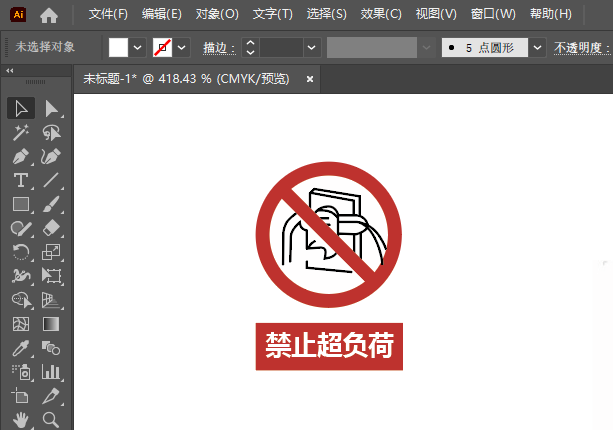
Task: Select the Curvature tool
Action: coord(51,156)
